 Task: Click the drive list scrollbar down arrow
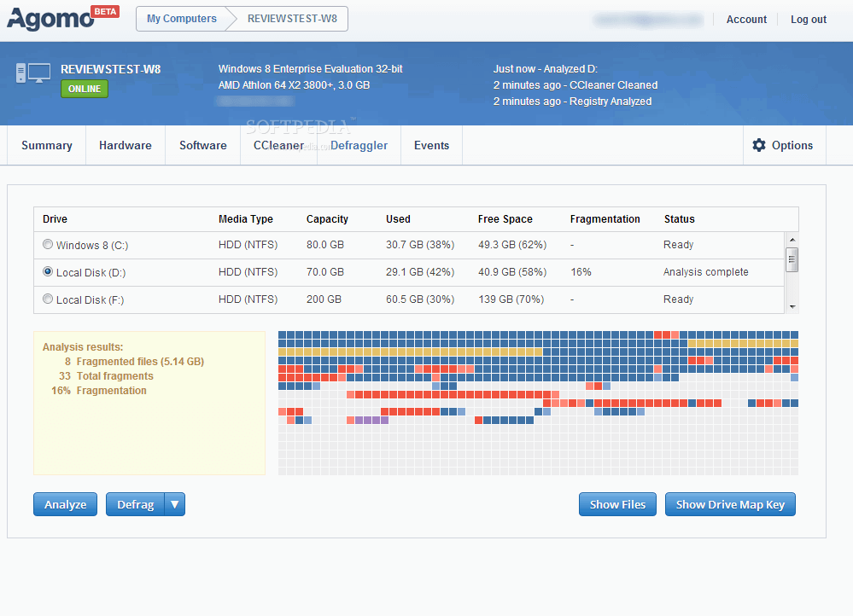(792, 306)
